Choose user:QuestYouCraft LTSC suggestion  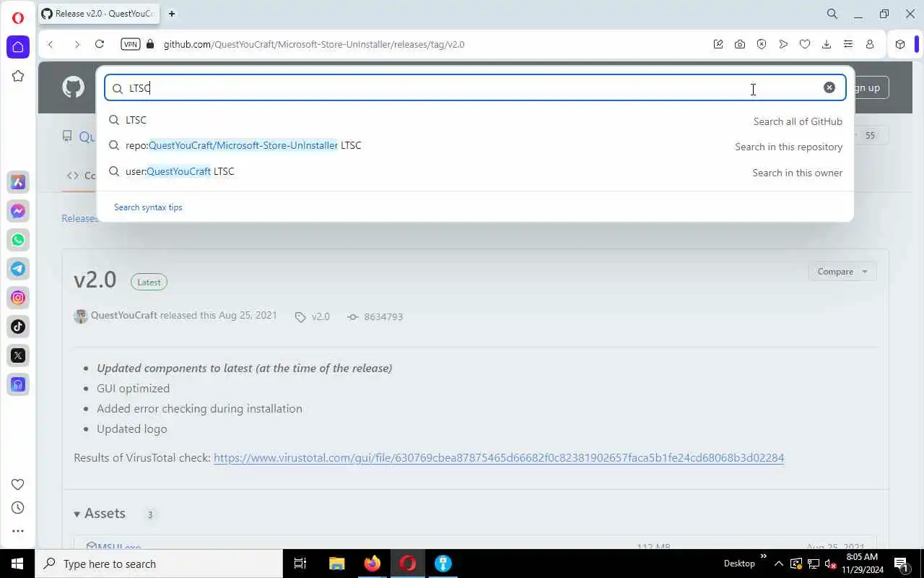click(x=475, y=172)
